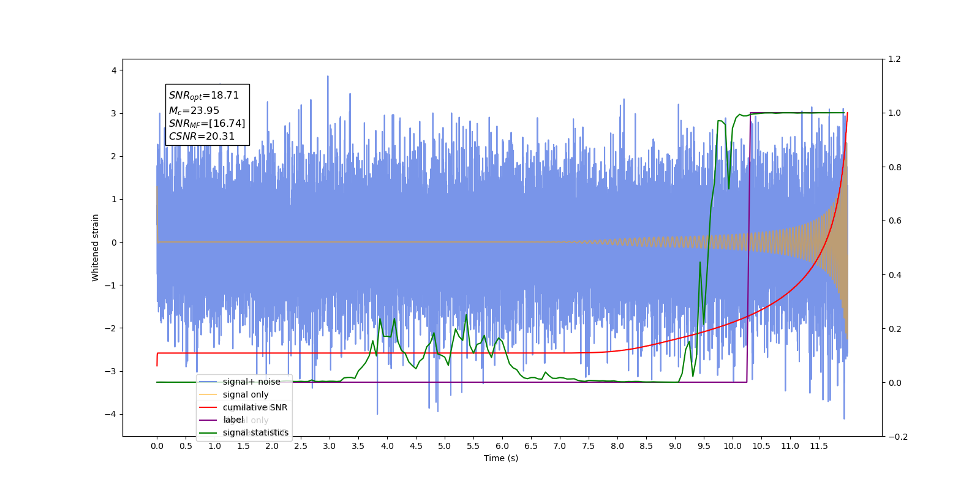The image size is (980, 490).
Task: Select the 3 tick on the strain axis
Action: point(114,113)
